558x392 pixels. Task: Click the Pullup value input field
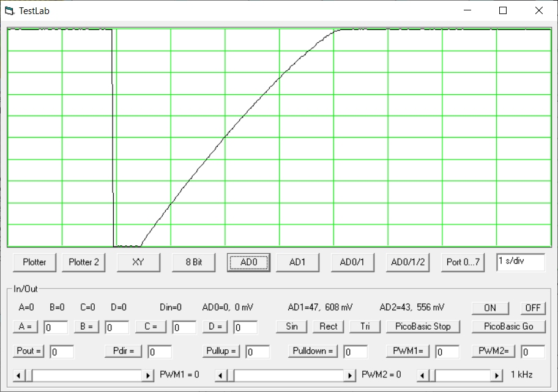258,352
